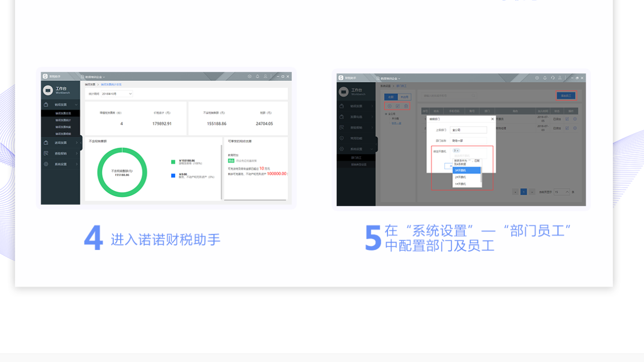
Task: Click the headset support icon in title bar
Action: point(553,78)
